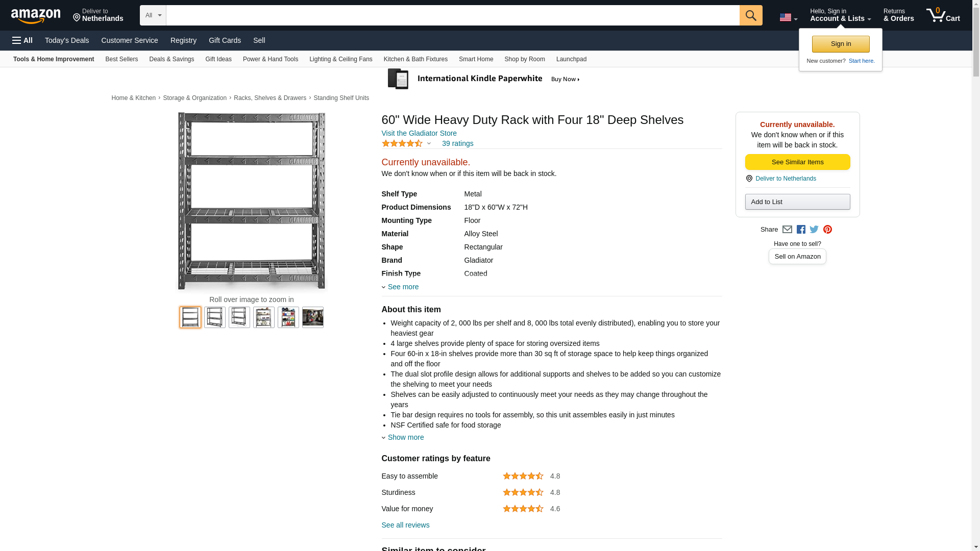Viewport: 980px width, 551px height.
Task: Share via email envelope icon
Action: [787, 230]
